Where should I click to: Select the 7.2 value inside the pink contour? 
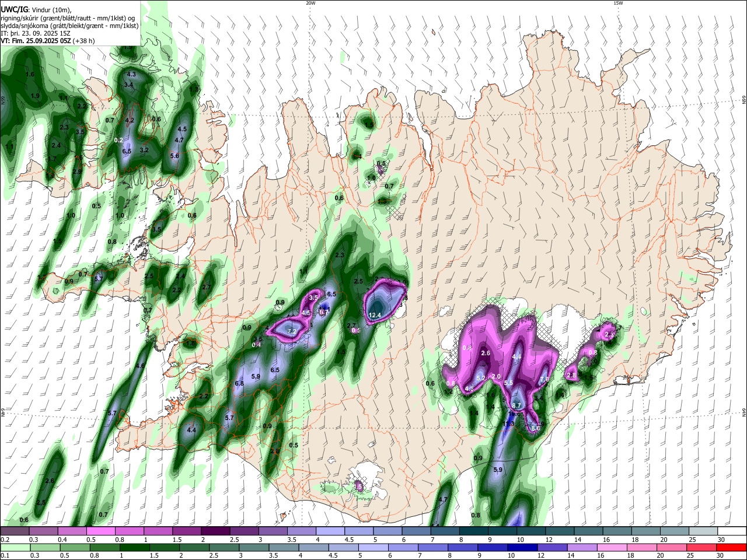click(x=293, y=332)
